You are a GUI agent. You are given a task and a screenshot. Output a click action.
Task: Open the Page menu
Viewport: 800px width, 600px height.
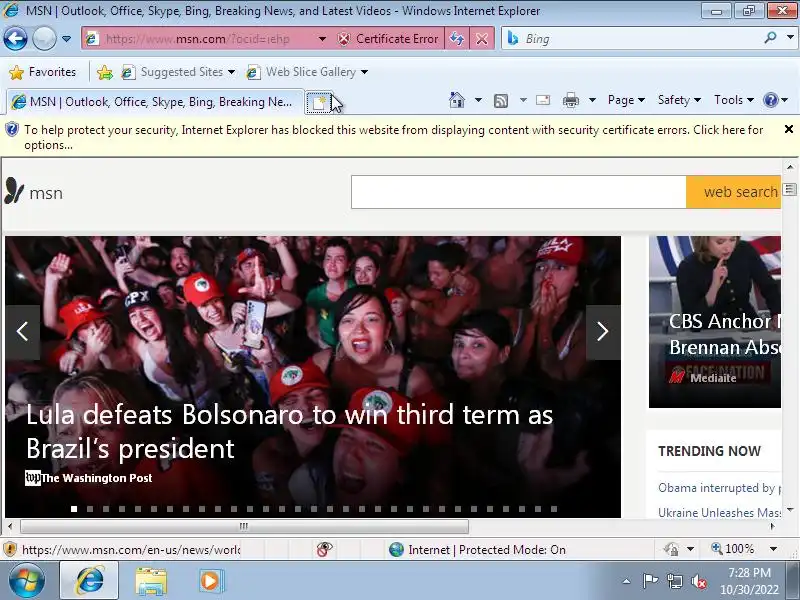[626, 100]
